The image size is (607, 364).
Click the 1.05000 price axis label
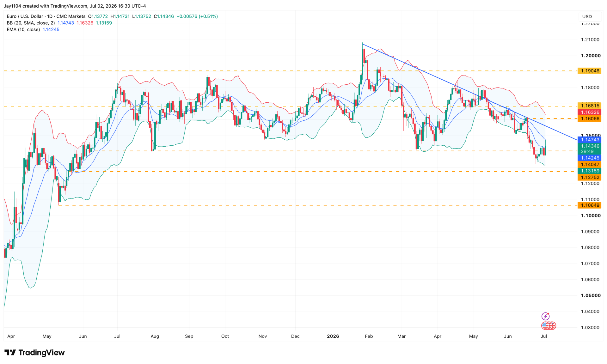pyautogui.click(x=591, y=295)
